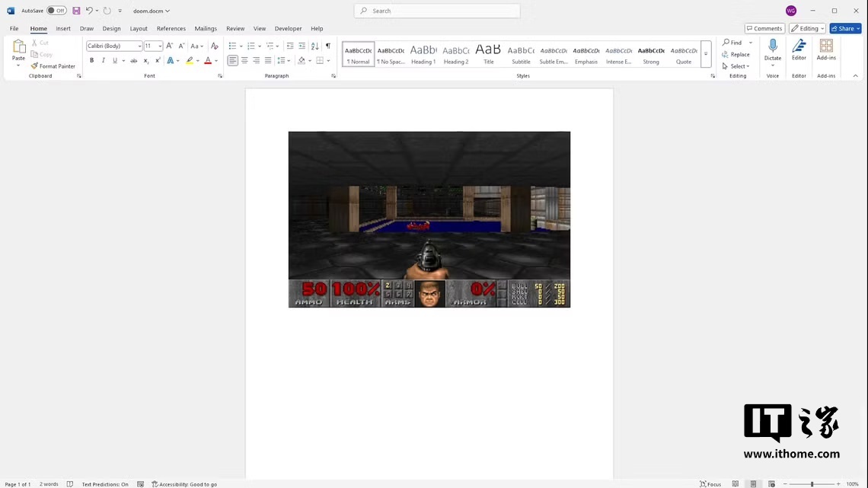Click the Save icon in title bar
The width and height of the screenshot is (868, 488).
[76, 11]
